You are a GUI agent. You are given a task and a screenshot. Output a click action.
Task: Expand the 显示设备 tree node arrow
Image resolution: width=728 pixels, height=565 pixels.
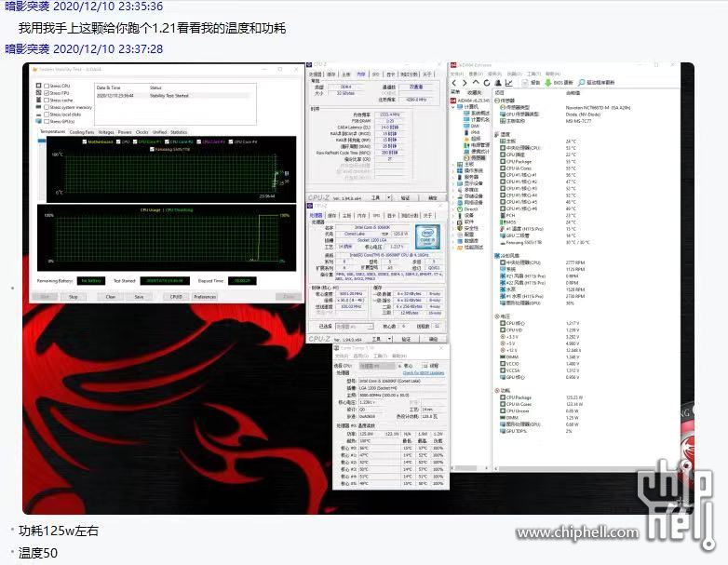[453, 184]
